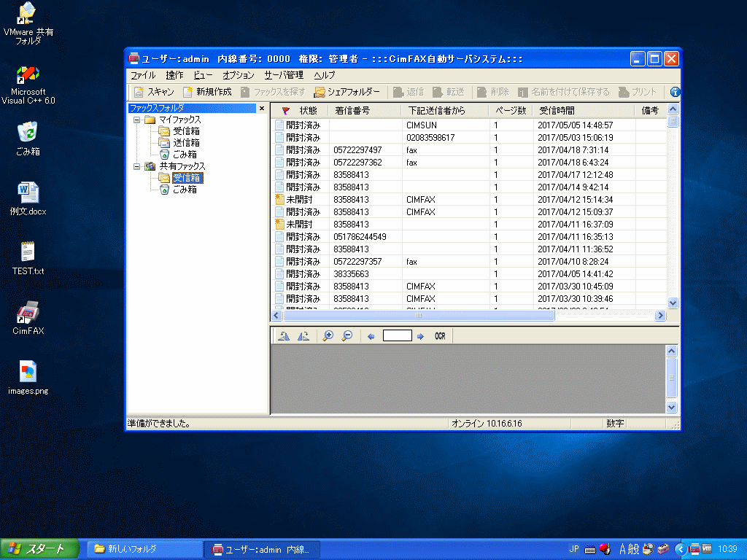Zoom in on fax preview
747x560 pixels.
[x=328, y=336]
